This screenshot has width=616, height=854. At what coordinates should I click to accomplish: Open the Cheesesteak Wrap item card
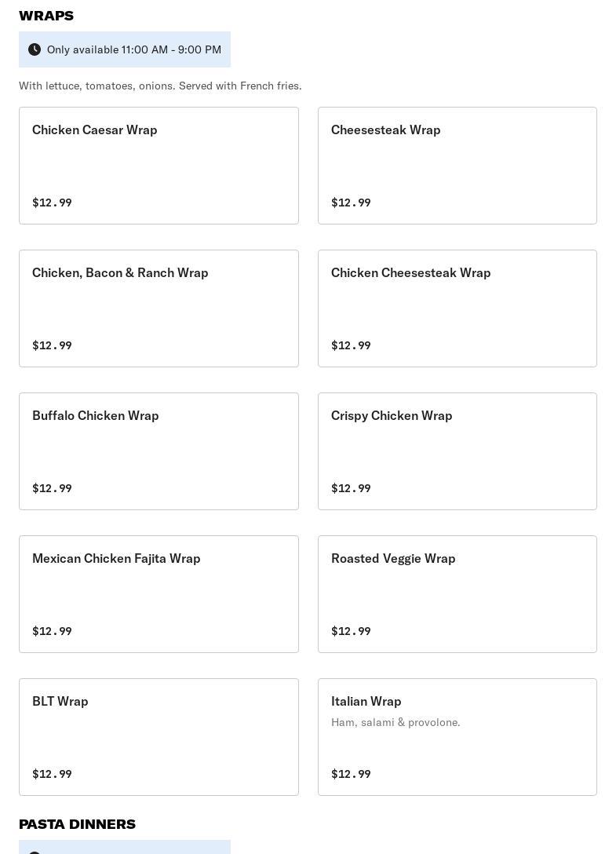pos(457,166)
